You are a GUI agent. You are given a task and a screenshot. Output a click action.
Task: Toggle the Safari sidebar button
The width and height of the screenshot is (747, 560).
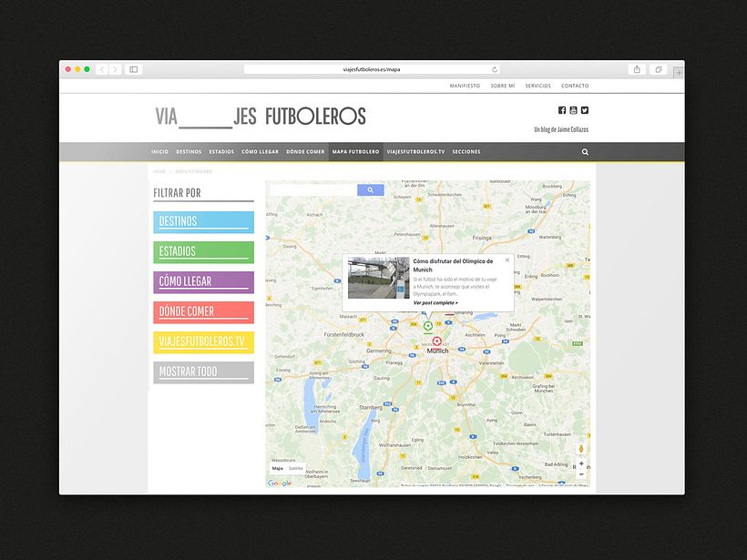[x=134, y=69]
